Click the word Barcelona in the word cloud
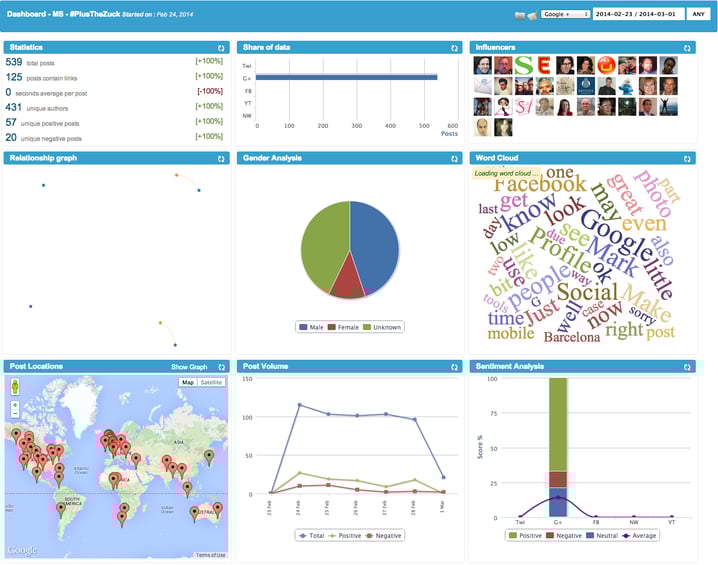718x565 pixels. click(572, 337)
